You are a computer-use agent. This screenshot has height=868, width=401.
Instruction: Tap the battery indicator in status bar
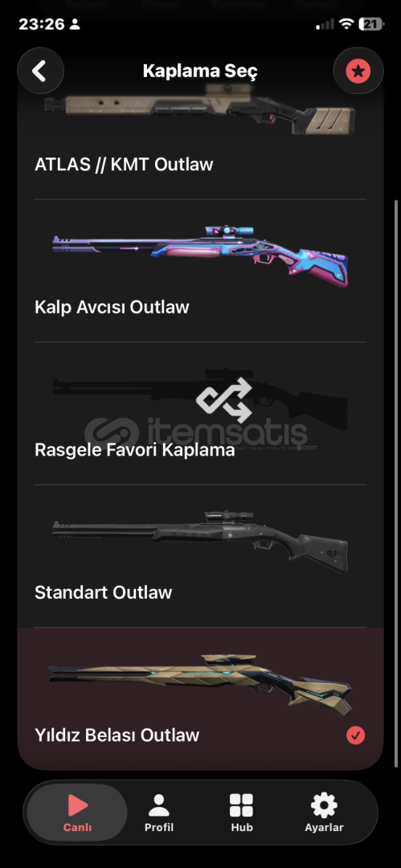tap(371, 24)
